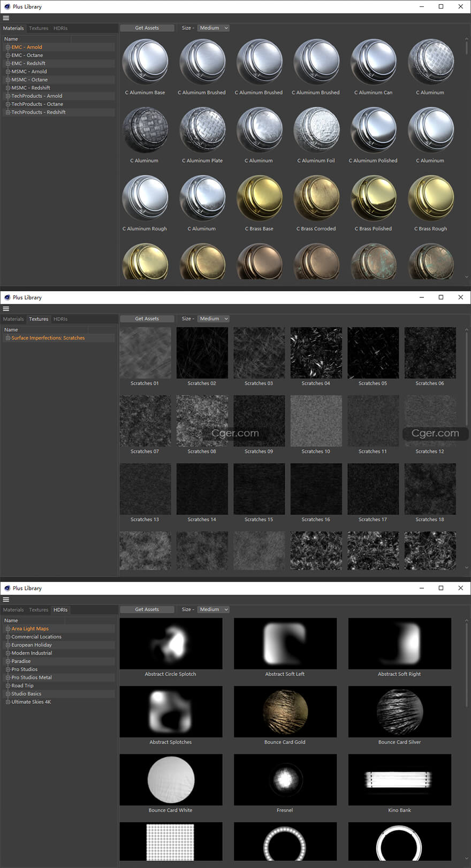
Task: Expand Pro Studios Metal tree node
Action: [x=8, y=677]
